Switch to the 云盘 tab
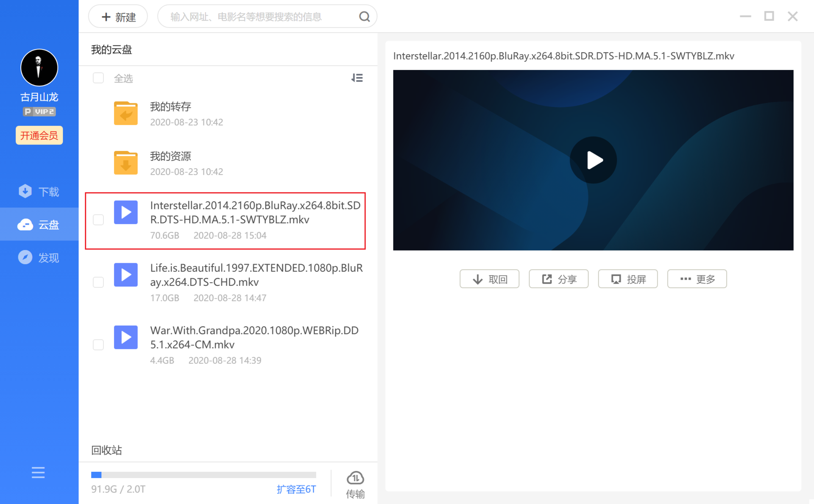Image resolution: width=814 pixels, height=504 pixels. pos(39,224)
